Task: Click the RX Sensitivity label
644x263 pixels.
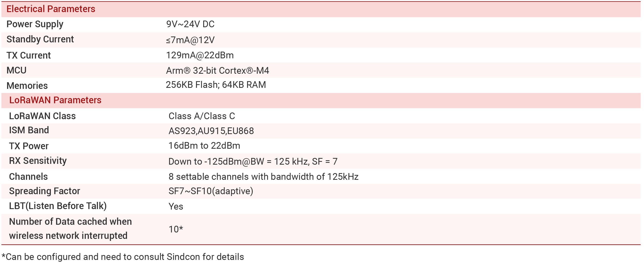Action: (38, 161)
